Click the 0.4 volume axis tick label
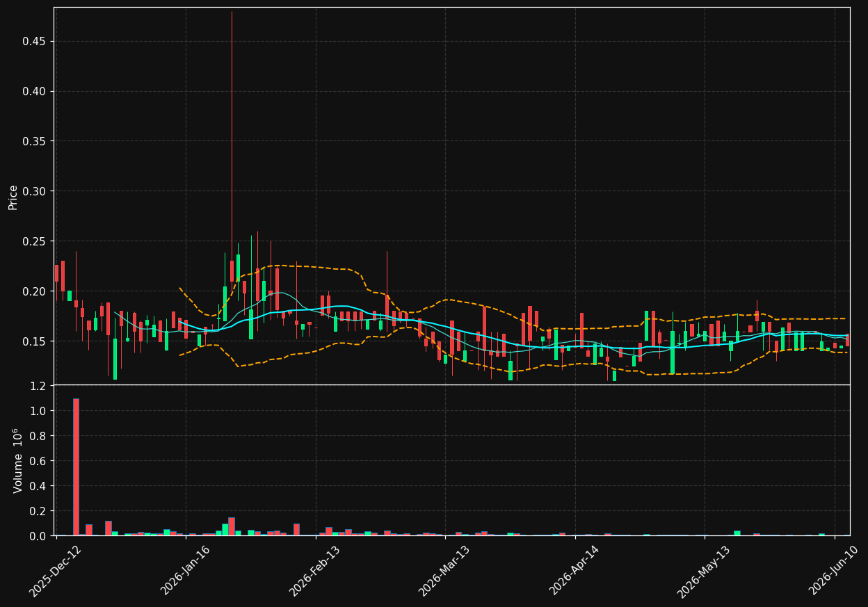The height and width of the screenshot is (607, 868). coord(38,486)
